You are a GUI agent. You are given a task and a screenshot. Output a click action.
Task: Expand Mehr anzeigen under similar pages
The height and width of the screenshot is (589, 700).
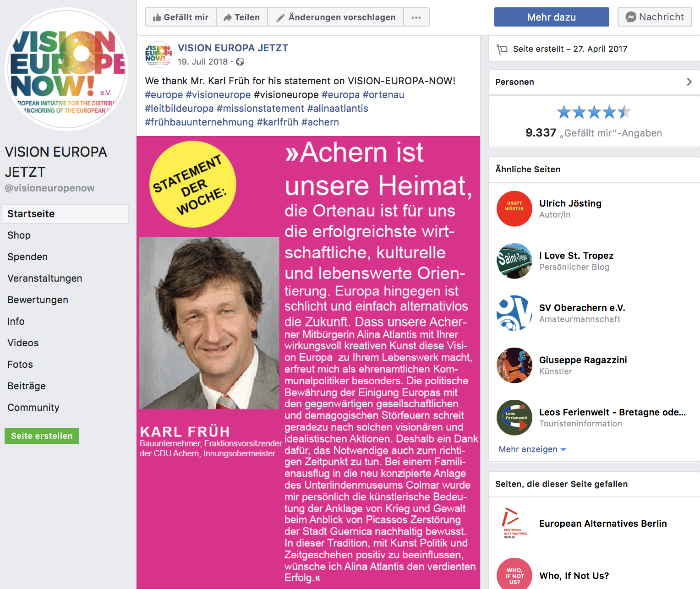(x=532, y=449)
